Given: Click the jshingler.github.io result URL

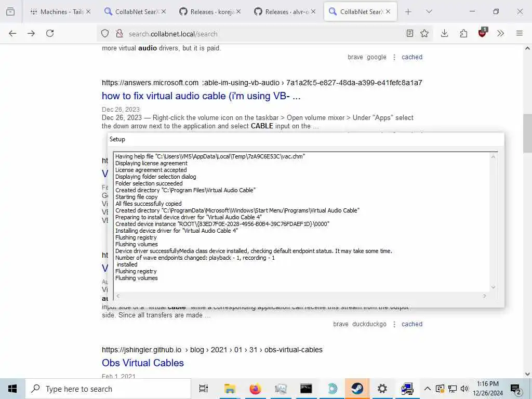Looking at the screenshot, I should (212, 350).
